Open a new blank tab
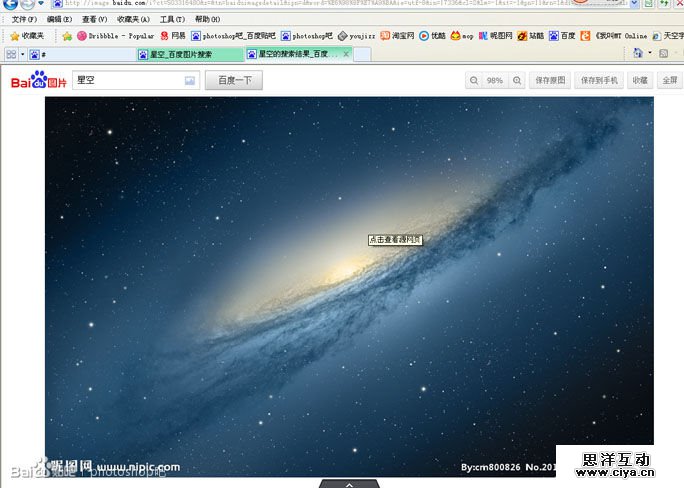Viewport: 684px width, 488px height. coord(362,54)
